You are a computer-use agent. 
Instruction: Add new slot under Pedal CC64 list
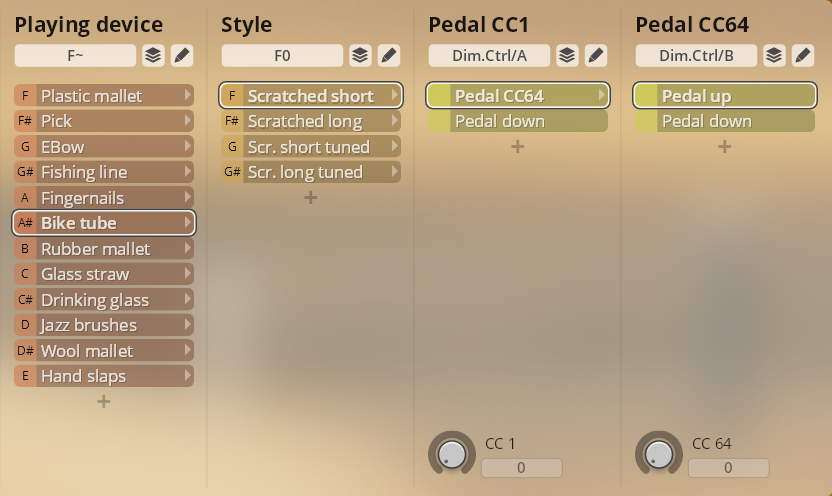coord(724,147)
